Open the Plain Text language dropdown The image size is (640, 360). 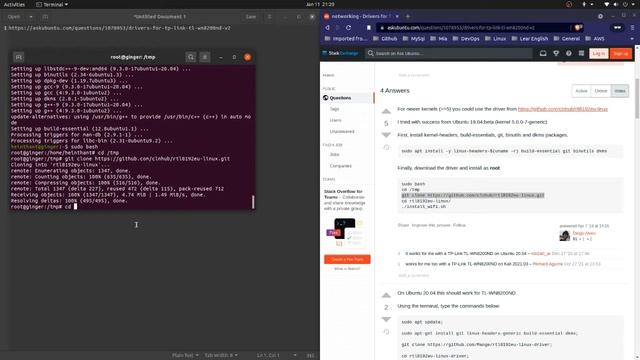185,355
